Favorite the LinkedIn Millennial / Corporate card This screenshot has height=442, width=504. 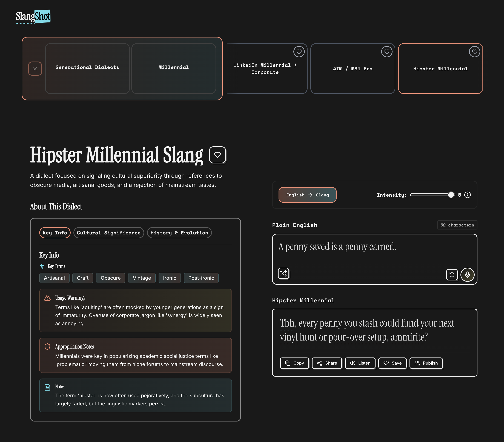click(299, 52)
